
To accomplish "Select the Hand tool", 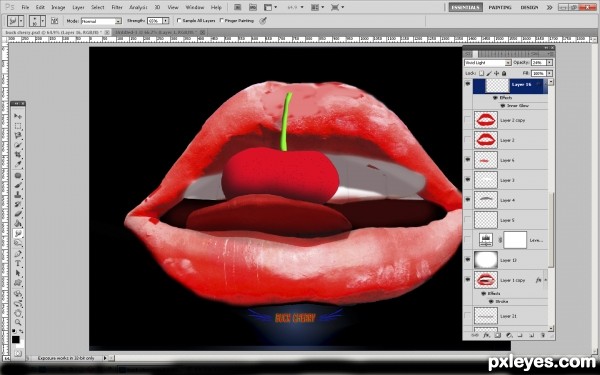I will 18,313.
